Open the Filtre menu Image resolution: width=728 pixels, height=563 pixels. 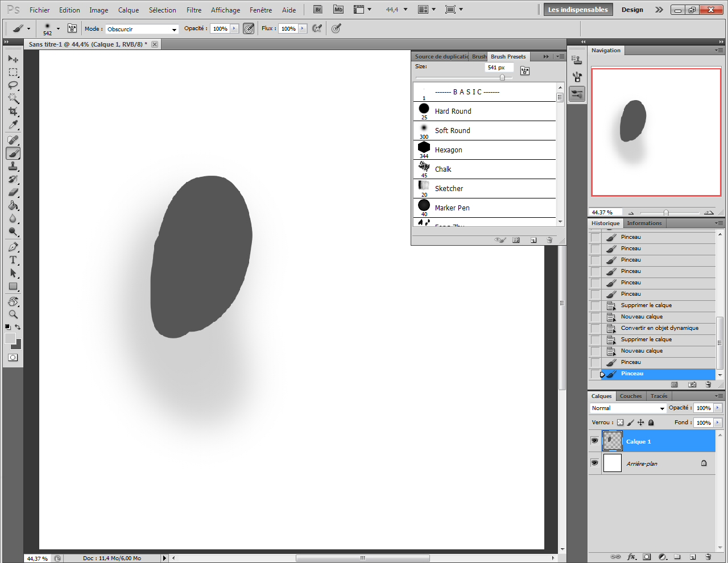(194, 10)
